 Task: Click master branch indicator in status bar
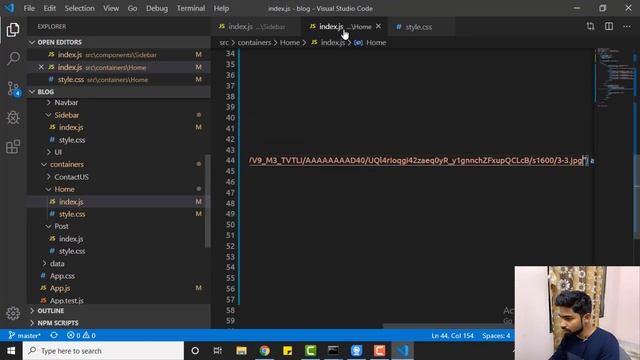(x=24, y=336)
